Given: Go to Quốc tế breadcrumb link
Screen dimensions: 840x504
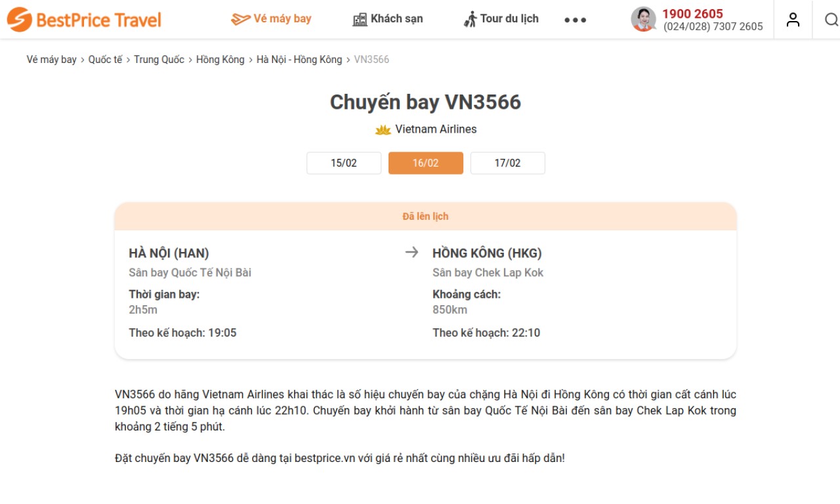Looking at the screenshot, I should pyautogui.click(x=105, y=59).
